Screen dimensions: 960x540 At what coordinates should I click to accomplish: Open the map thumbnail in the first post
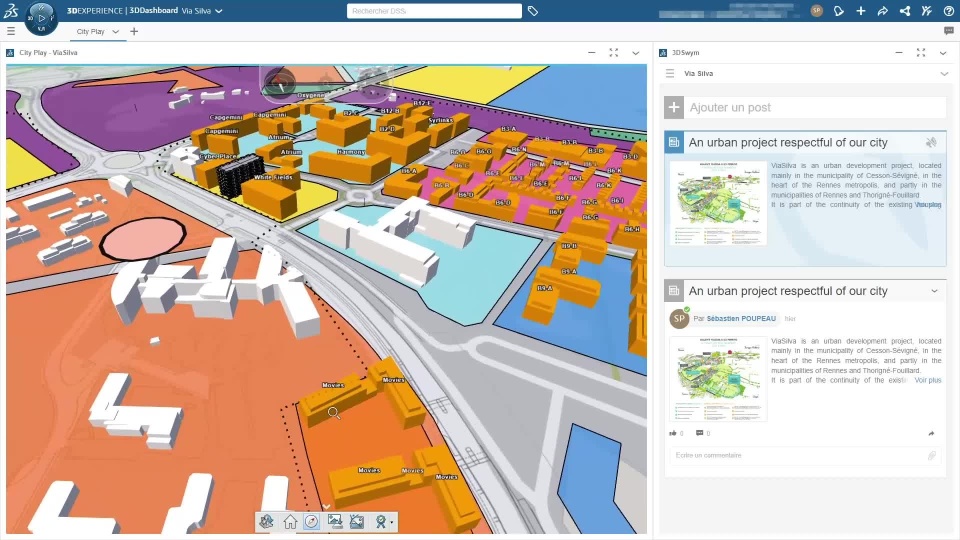(718, 203)
